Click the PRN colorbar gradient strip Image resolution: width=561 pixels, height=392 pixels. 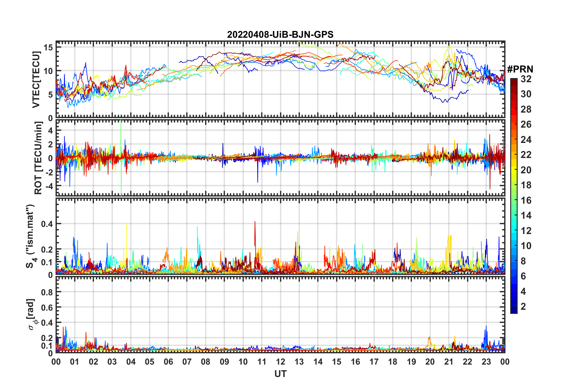pyautogui.click(x=514, y=196)
